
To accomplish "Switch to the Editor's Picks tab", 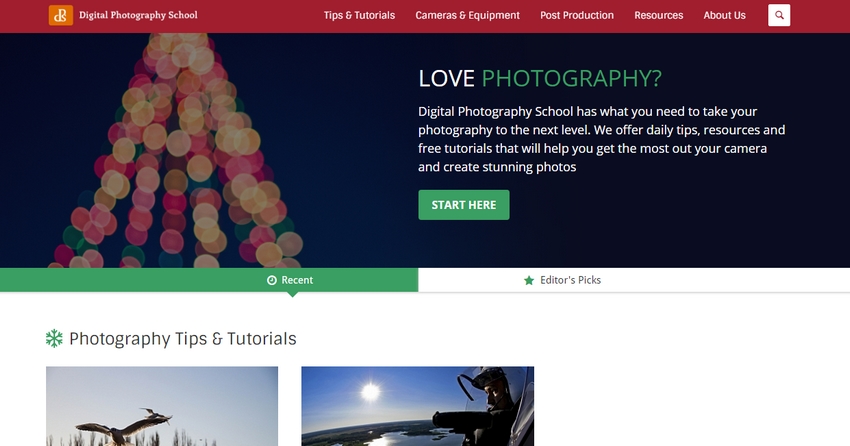I will (x=634, y=280).
